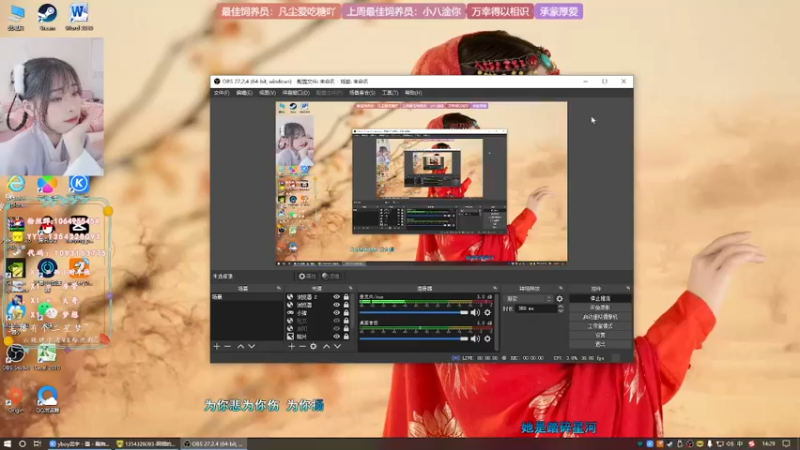Toggle the padlock on the 图片 source

coord(346,337)
